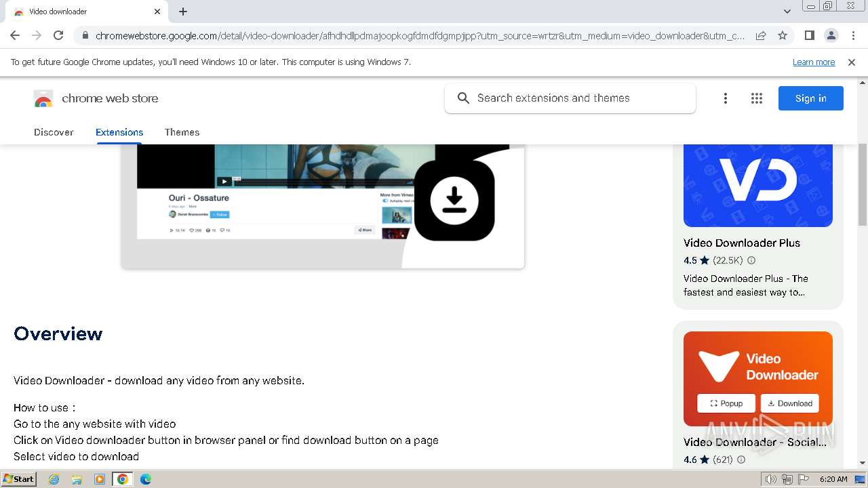Share this page icon in address bar

pyautogui.click(x=761, y=35)
